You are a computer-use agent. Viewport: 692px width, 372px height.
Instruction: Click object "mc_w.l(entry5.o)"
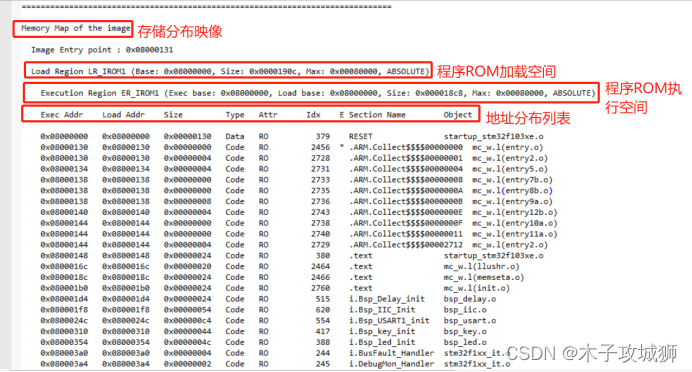[x=510, y=169]
